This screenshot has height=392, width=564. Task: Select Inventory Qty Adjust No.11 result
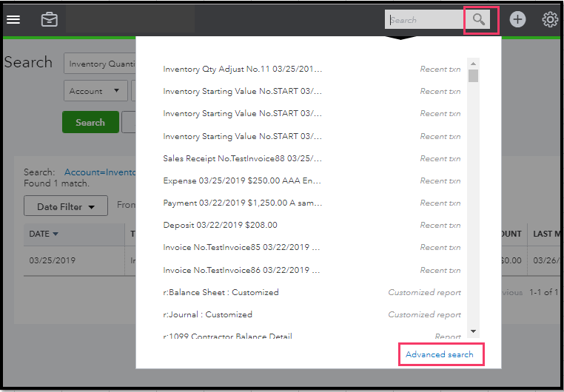tap(312, 69)
